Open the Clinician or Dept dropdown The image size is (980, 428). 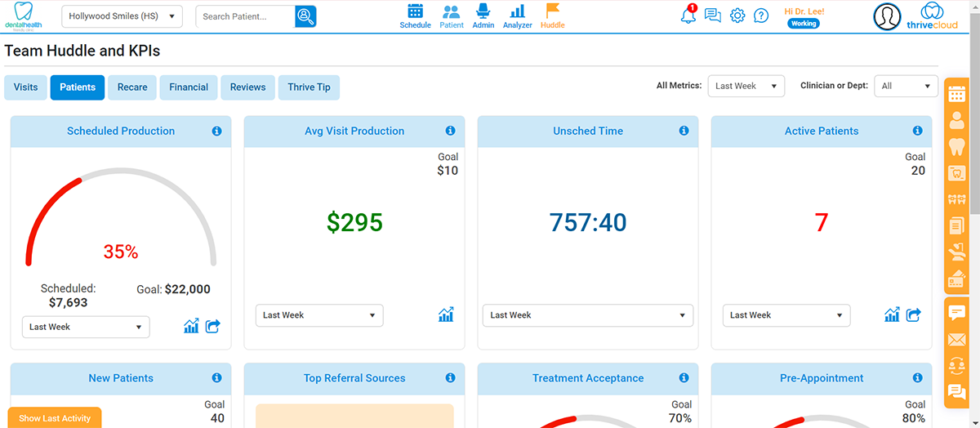pos(906,86)
